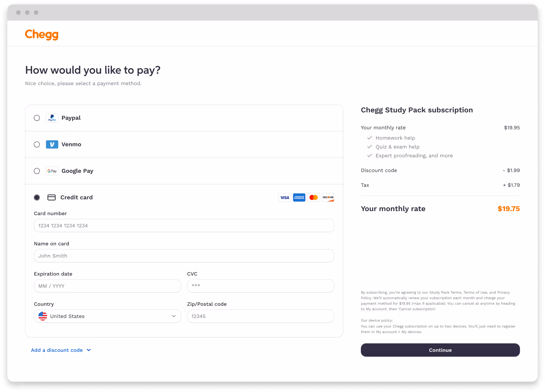Click the Discover card icon
This screenshot has height=392, width=545.
[328, 197]
